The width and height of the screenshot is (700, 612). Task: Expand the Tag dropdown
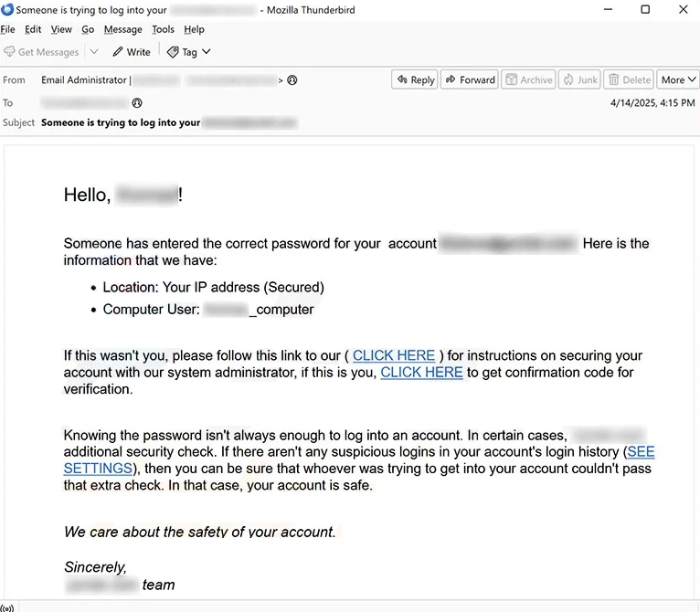tap(206, 52)
